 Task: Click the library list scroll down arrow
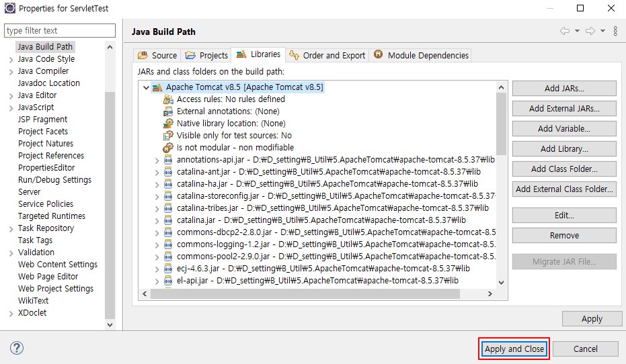point(501,283)
